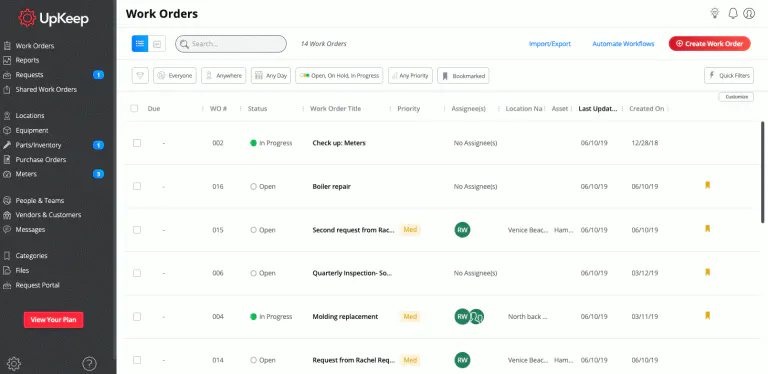The width and height of the screenshot is (768, 374).
Task: Open the user profile icon
Action: [x=749, y=13]
